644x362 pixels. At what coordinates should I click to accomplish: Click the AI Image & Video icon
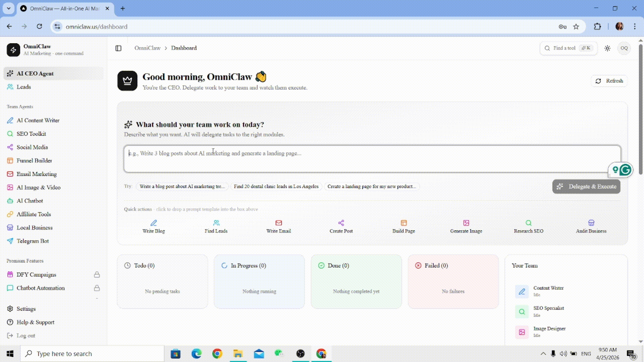pyautogui.click(x=10, y=187)
